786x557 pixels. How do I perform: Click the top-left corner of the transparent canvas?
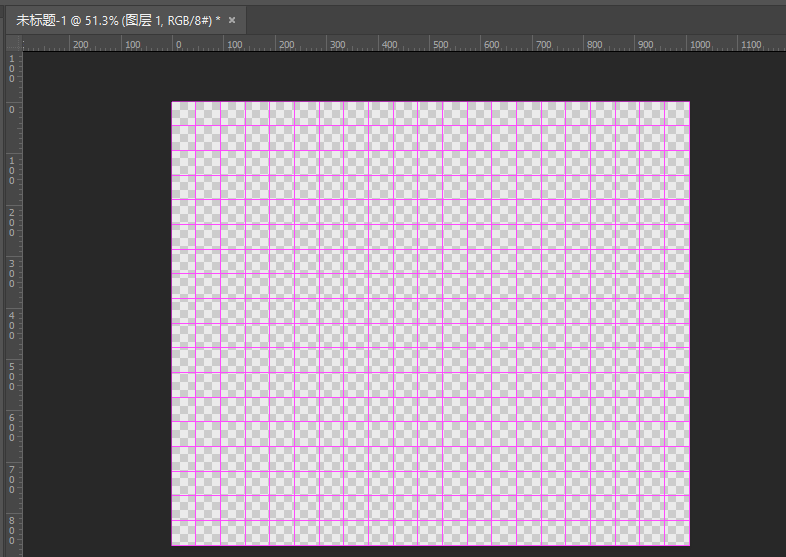pyautogui.click(x=173, y=103)
